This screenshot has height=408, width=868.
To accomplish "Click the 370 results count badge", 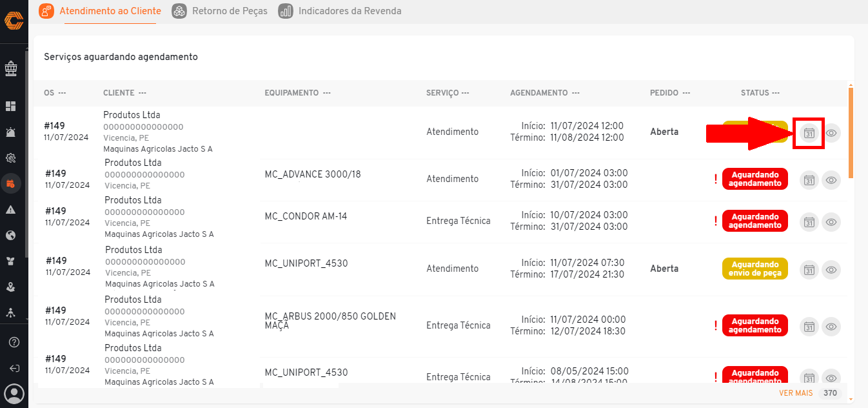I will (x=830, y=393).
